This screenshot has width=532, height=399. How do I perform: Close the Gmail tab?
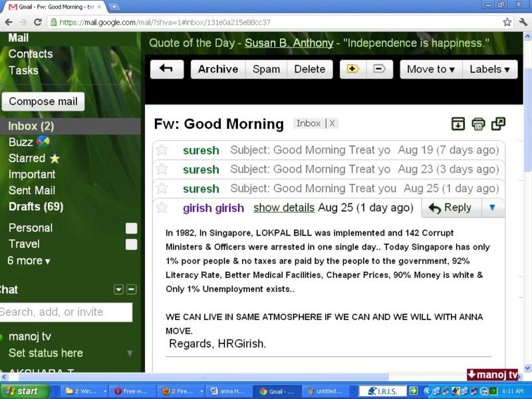click(99, 7)
